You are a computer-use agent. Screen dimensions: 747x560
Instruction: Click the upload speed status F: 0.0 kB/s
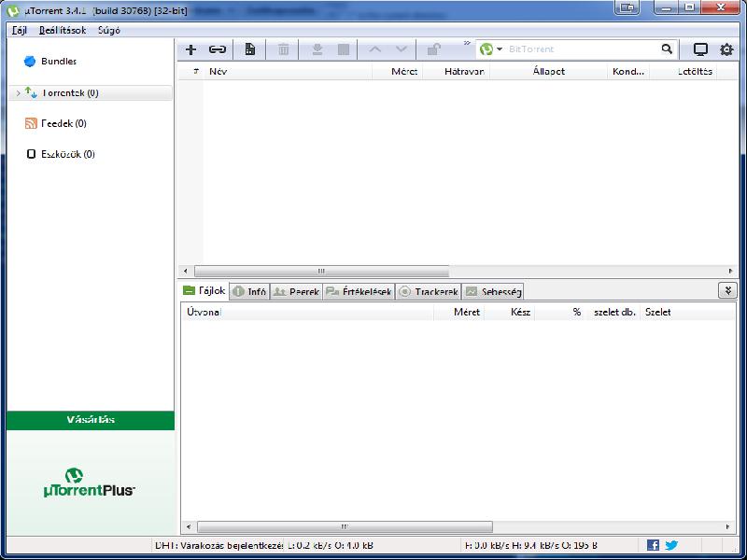[x=531, y=545]
